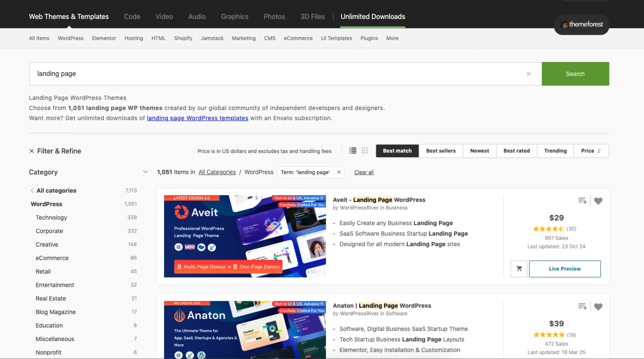Open Unlimited Downloads tab

point(373,17)
